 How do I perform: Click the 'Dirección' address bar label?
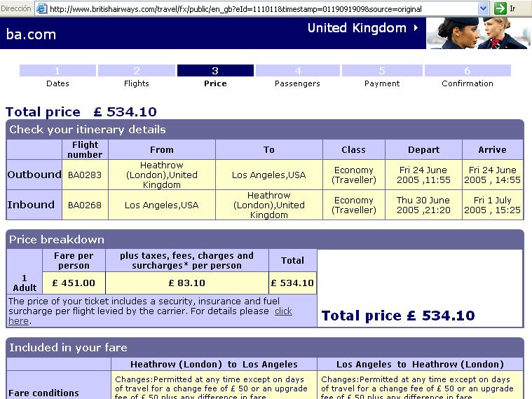click(x=15, y=8)
